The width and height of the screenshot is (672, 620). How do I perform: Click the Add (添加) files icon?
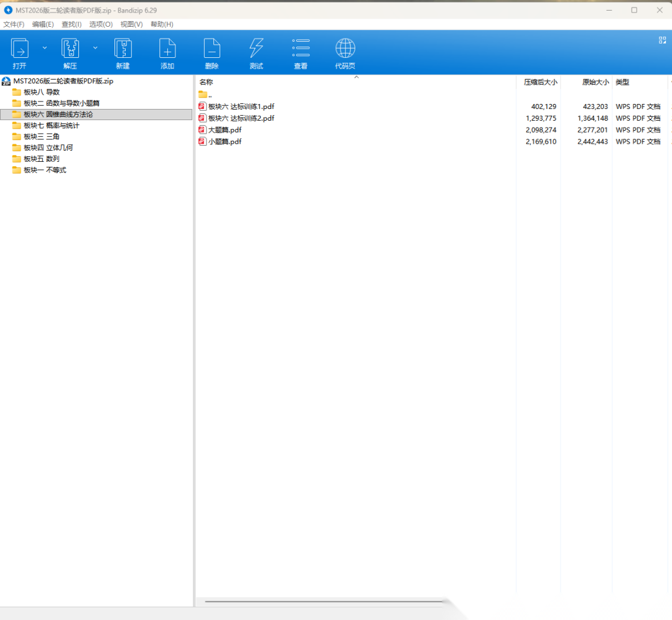click(x=167, y=49)
